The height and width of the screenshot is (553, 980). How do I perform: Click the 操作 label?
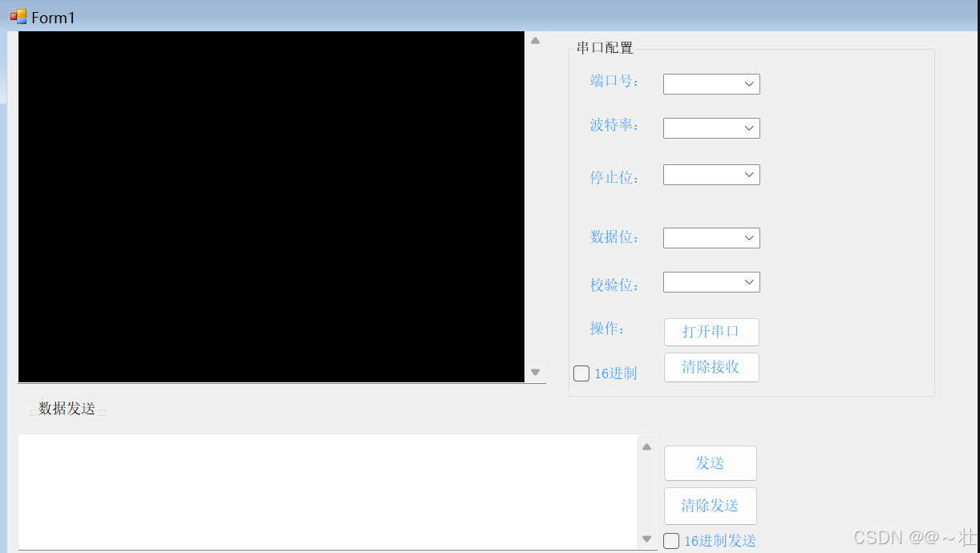pyautogui.click(x=608, y=329)
